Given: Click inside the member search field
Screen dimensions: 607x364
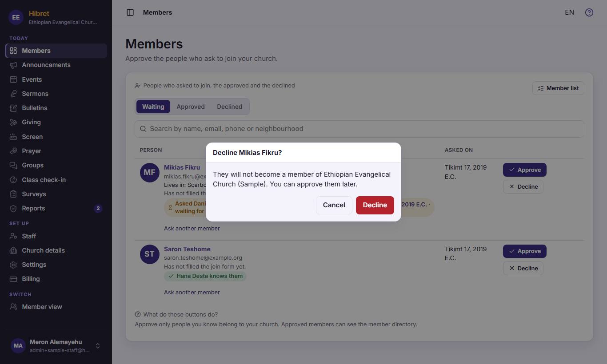Looking at the screenshot, I should pyautogui.click(x=359, y=129).
